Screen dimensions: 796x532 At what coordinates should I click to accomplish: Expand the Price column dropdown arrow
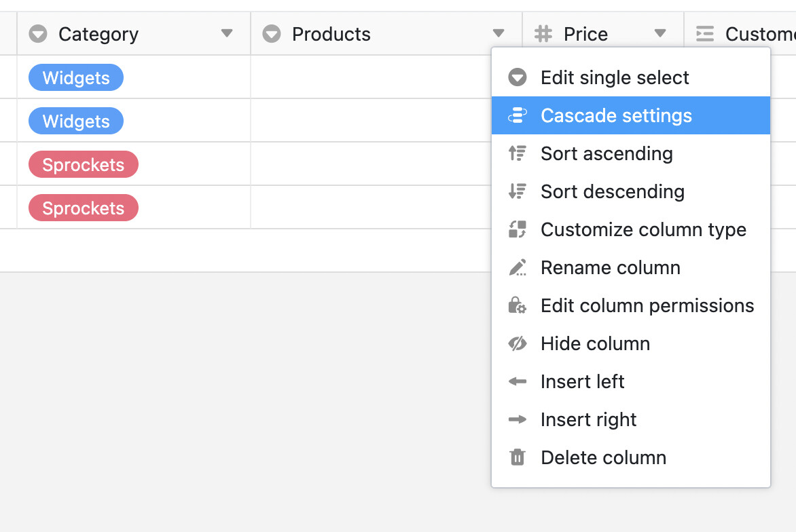(659, 34)
